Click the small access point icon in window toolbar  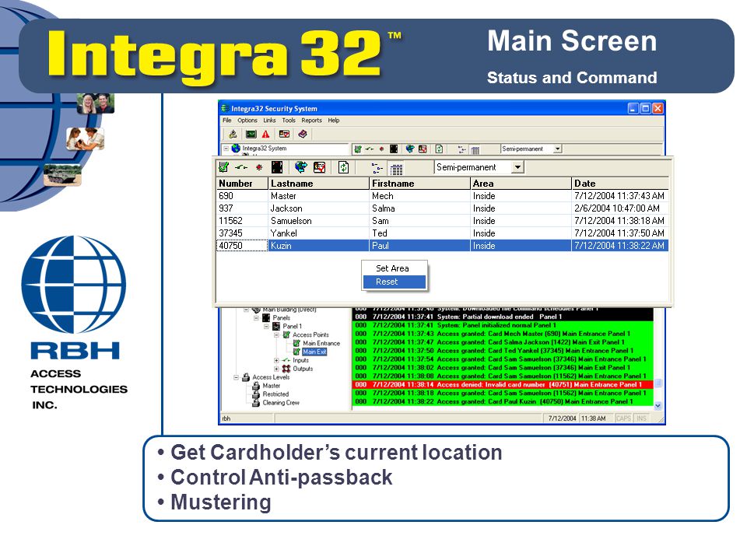(x=358, y=149)
